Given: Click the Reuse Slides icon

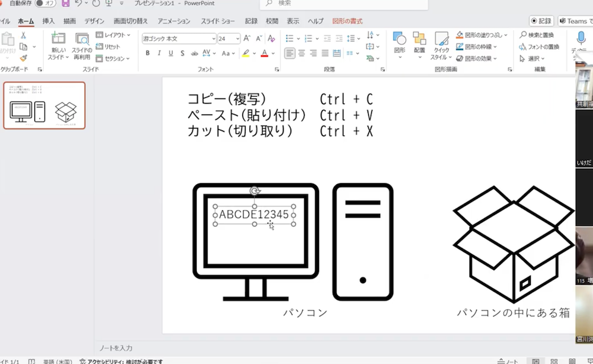Looking at the screenshot, I should point(82,40).
